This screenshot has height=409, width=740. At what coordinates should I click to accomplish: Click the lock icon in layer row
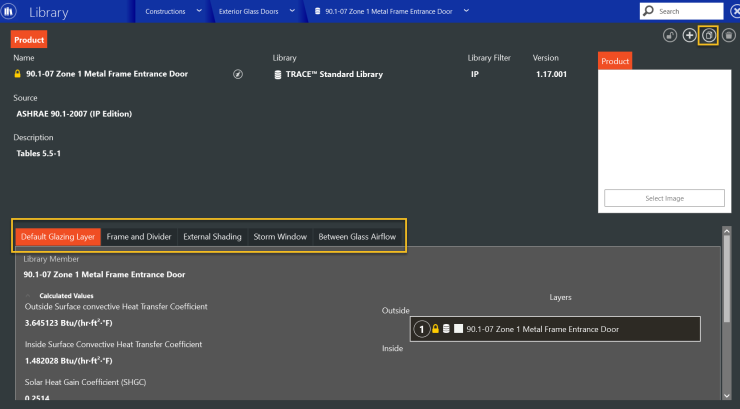[435, 328]
